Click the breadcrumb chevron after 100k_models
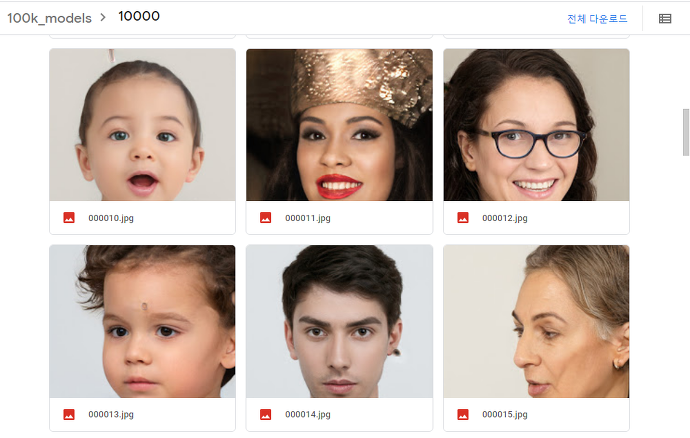The height and width of the screenshot is (438, 690). click(x=103, y=18)
